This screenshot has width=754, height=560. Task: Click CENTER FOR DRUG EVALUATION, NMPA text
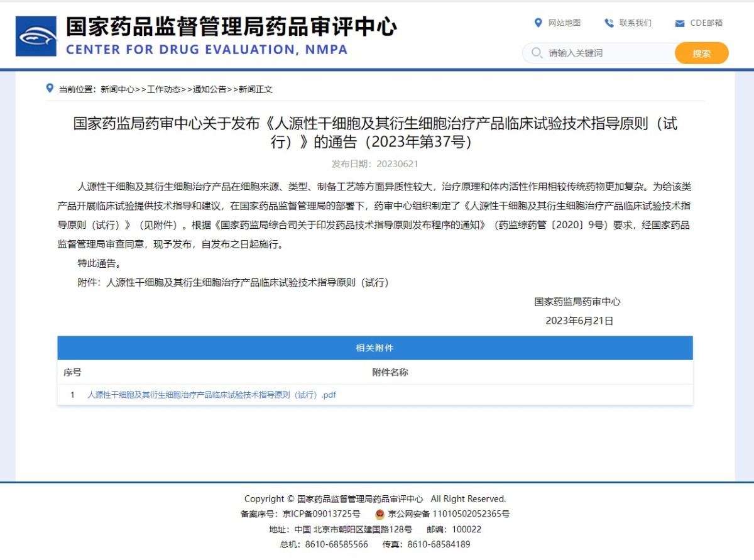207,50
